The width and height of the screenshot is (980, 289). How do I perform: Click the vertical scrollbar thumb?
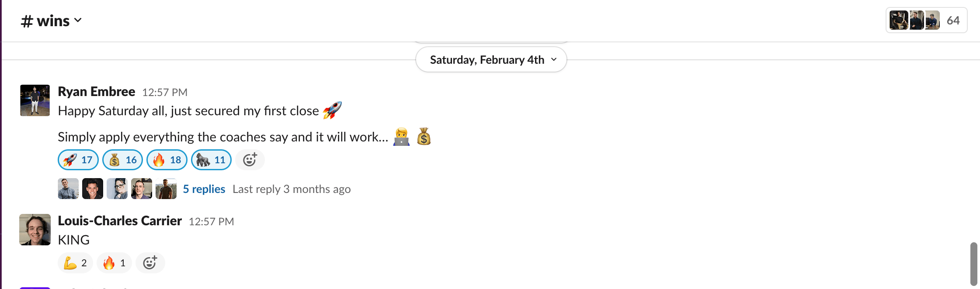pos(973,264)
